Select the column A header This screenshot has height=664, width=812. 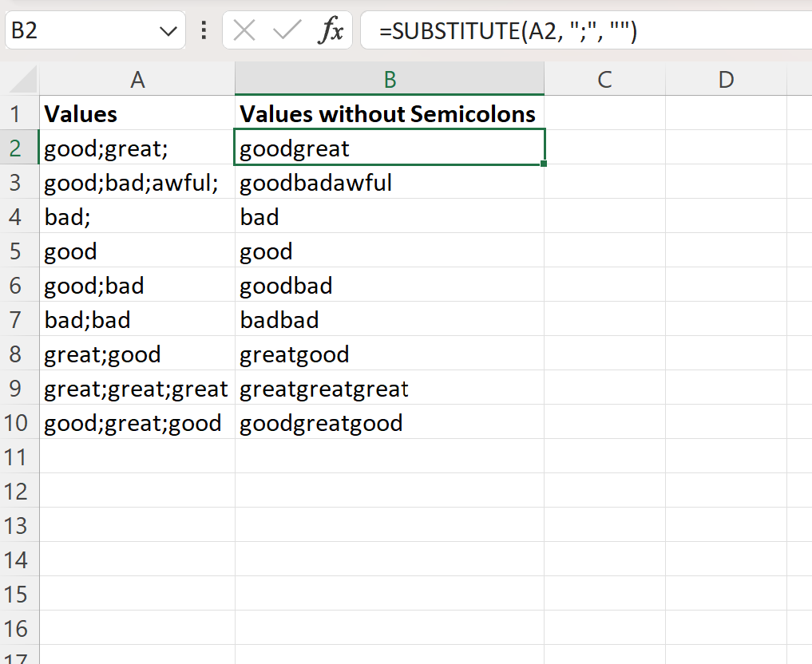(x=137, y=80)
